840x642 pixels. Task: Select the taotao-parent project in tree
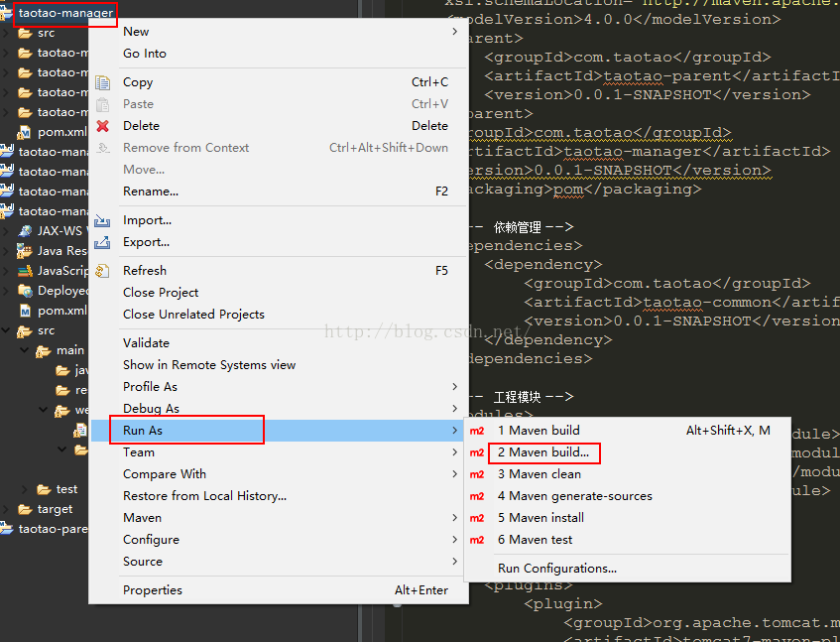(53, 529)
